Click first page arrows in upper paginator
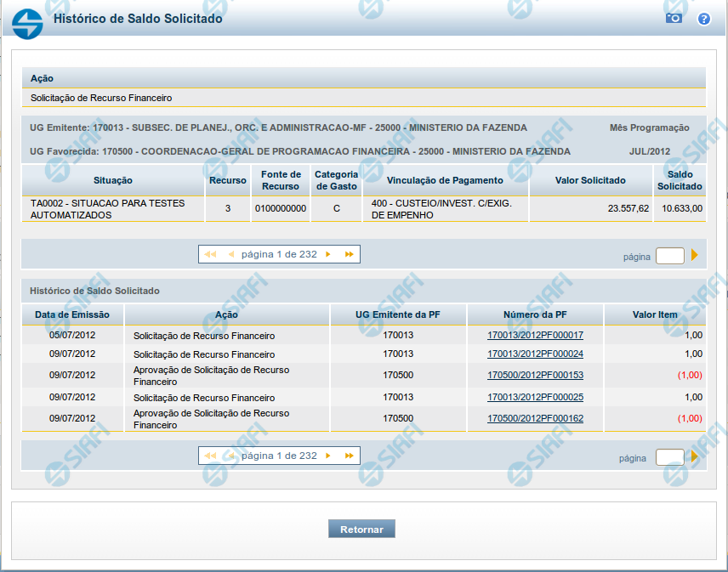This screenshot has width=728, height=572. [x=210, y=254]
